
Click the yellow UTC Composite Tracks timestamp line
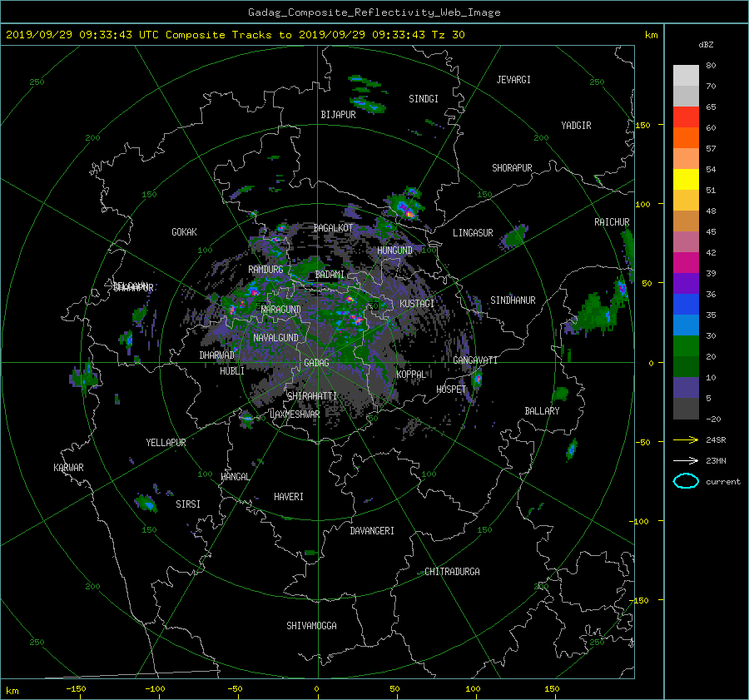tap(235, 35)
